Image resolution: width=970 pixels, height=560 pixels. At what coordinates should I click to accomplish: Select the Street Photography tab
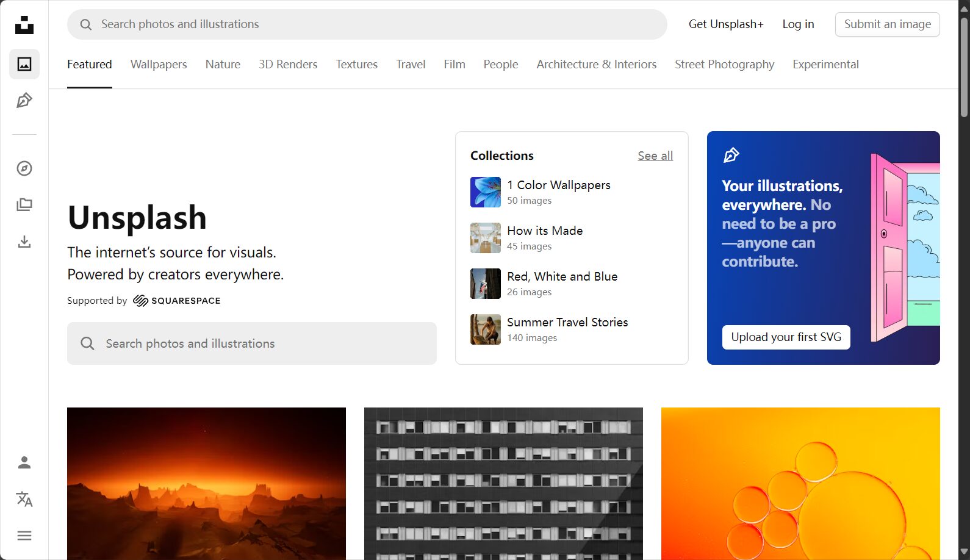(x=725, y=64)
